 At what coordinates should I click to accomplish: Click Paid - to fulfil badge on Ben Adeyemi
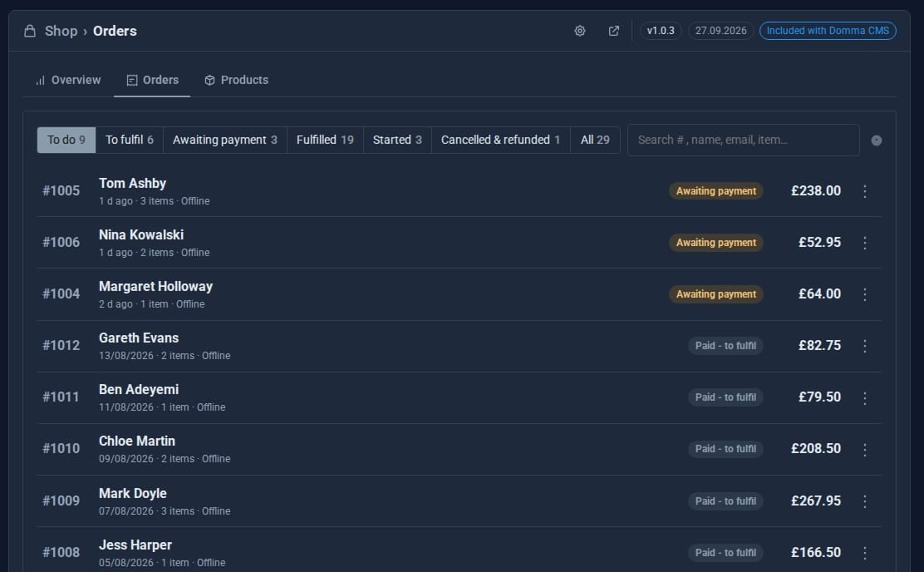click(725, 397)
